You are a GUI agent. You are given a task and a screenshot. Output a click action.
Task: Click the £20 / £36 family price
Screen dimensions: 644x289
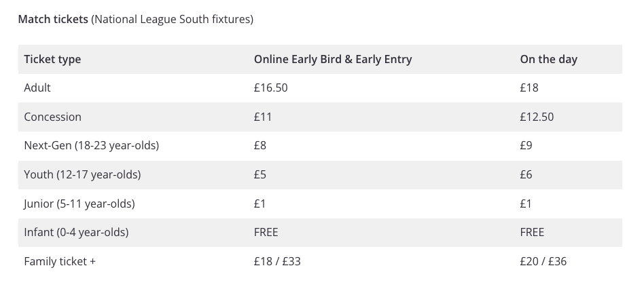tap(543, 262)
